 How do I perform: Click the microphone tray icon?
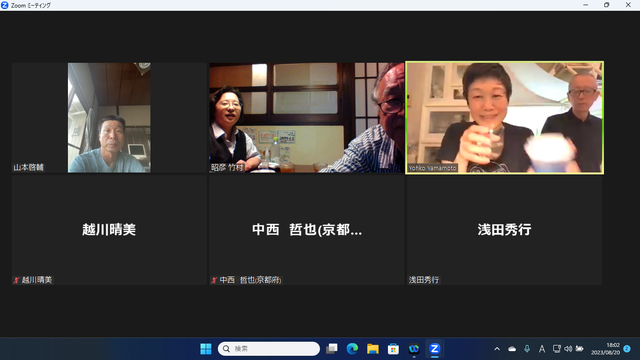(x=527, y=349)
